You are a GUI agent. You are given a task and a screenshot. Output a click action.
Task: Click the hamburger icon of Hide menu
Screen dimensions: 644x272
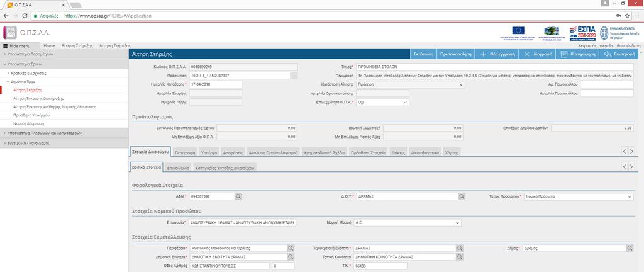pos(5,45)
